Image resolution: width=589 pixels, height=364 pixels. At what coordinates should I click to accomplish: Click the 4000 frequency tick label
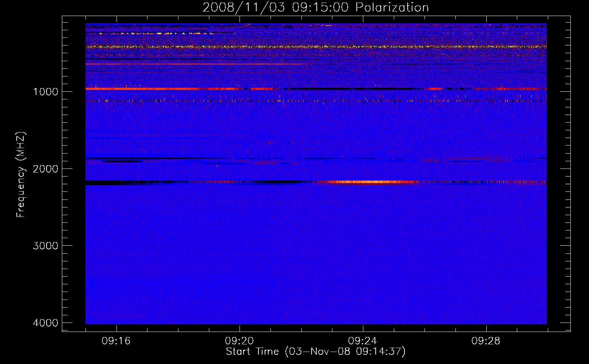tap(46, 323)
